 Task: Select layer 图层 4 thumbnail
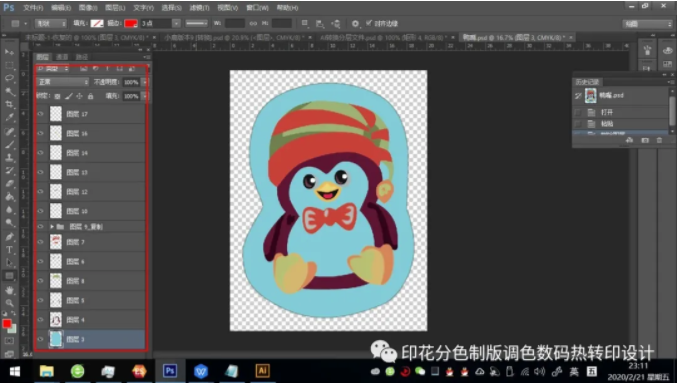(56, 320)
